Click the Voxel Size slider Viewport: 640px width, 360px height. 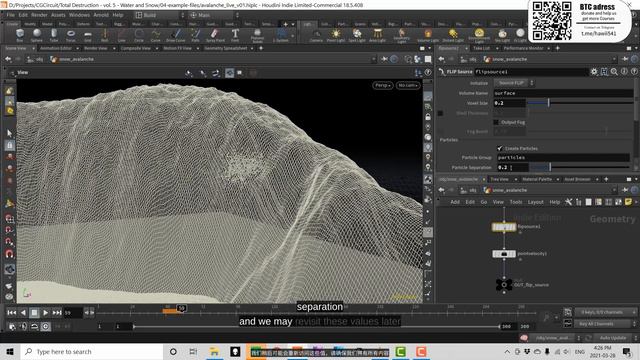(x=580, y=103)
